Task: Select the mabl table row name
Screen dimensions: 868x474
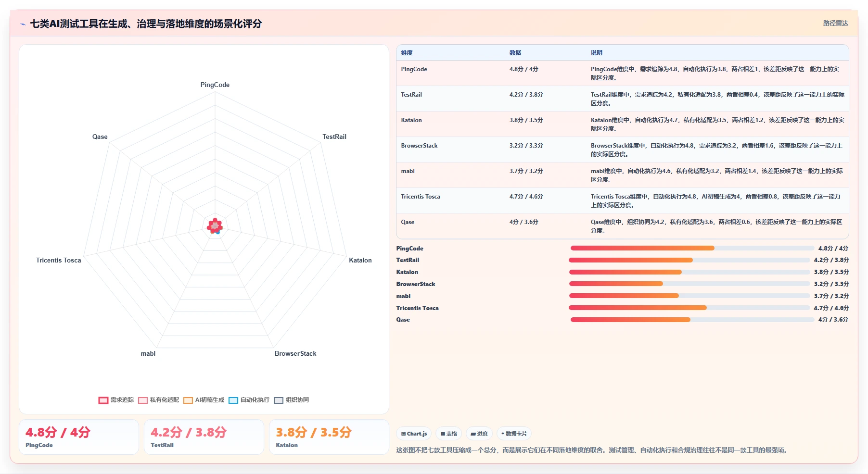Action: (x=408, y=171)
